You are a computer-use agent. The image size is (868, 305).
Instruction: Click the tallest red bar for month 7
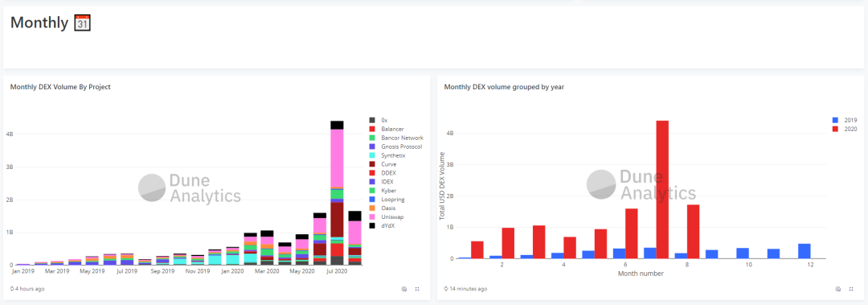[662, 190]
